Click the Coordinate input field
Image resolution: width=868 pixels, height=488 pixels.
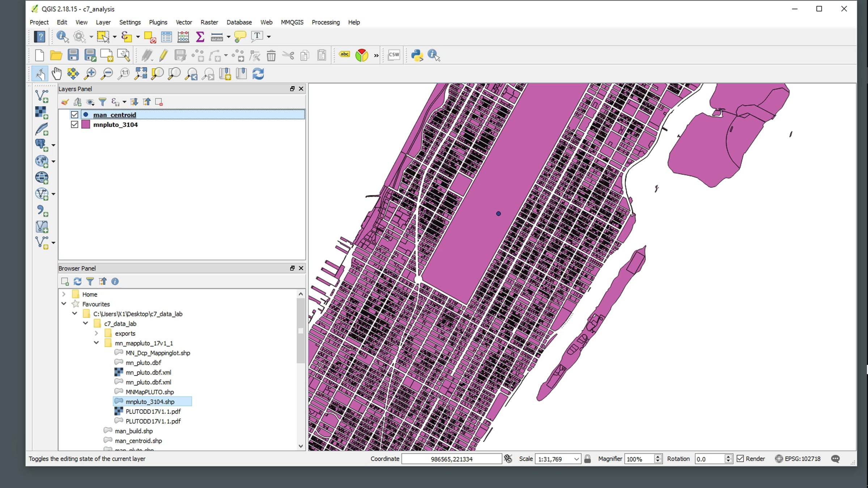point(451,459)
